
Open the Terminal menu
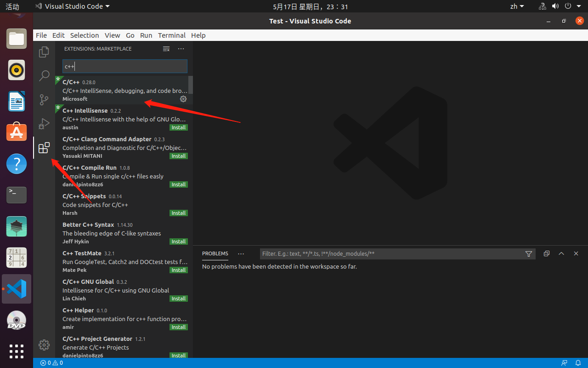(x=172, y=35)
